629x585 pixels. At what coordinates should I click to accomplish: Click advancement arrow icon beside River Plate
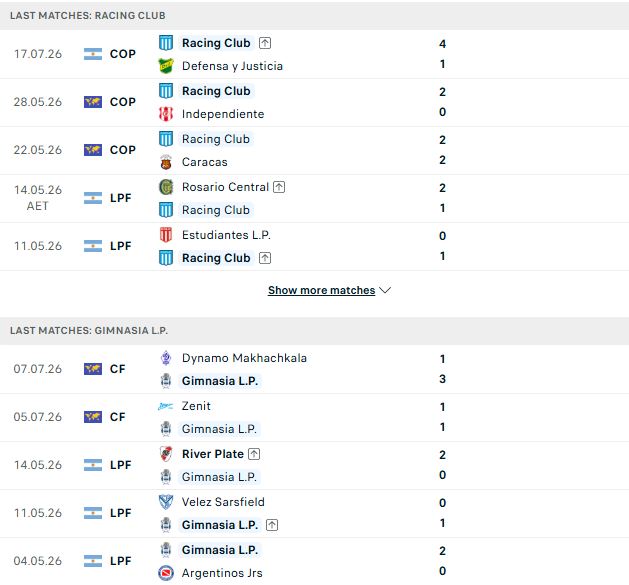[x=254, y=454]
